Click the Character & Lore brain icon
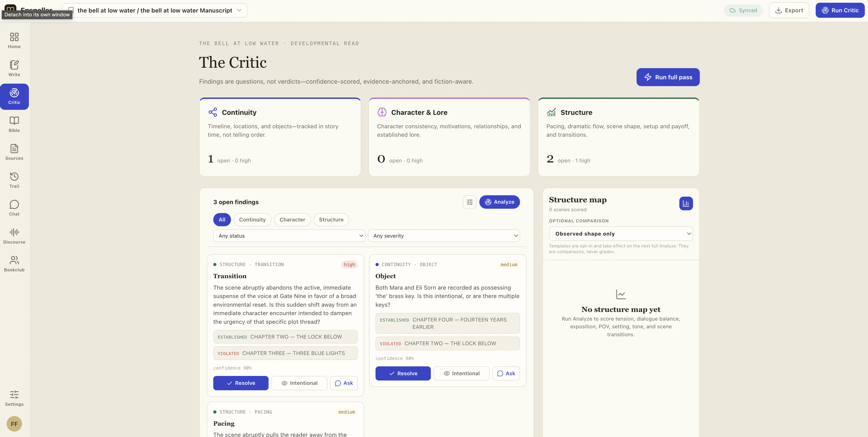 tap(382, 112)
